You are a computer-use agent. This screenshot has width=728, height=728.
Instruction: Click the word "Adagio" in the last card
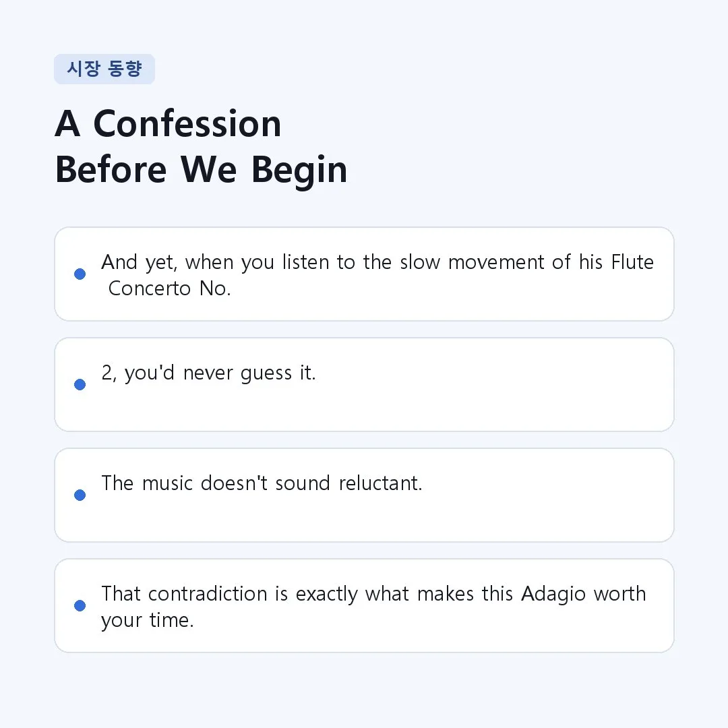click(x=553, y=595)
